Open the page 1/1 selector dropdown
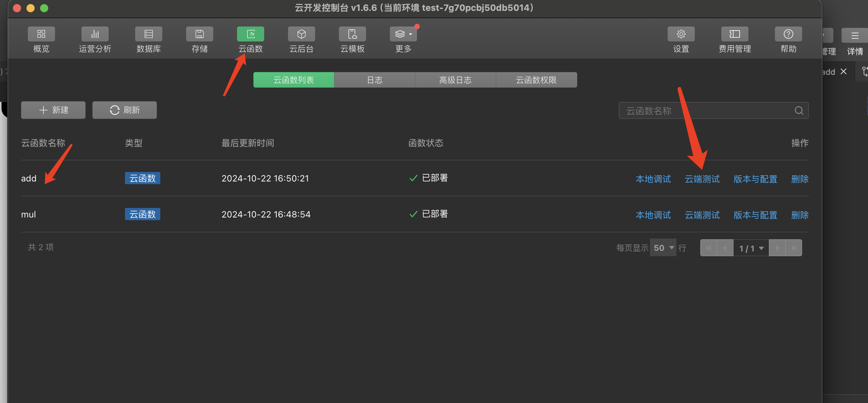Viewport: 868px width, 403px height. point(751,248)
